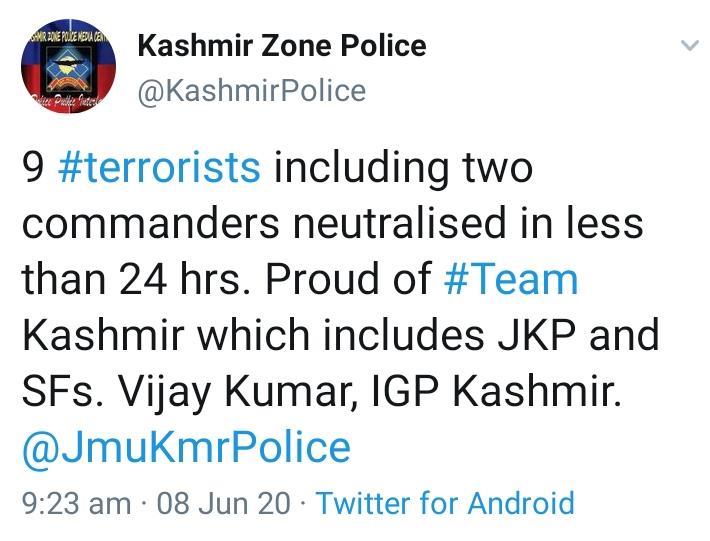Click the Kashmir Zone Police display name
The height and width of the screenshot is (541, 710).
click(282, 46)
